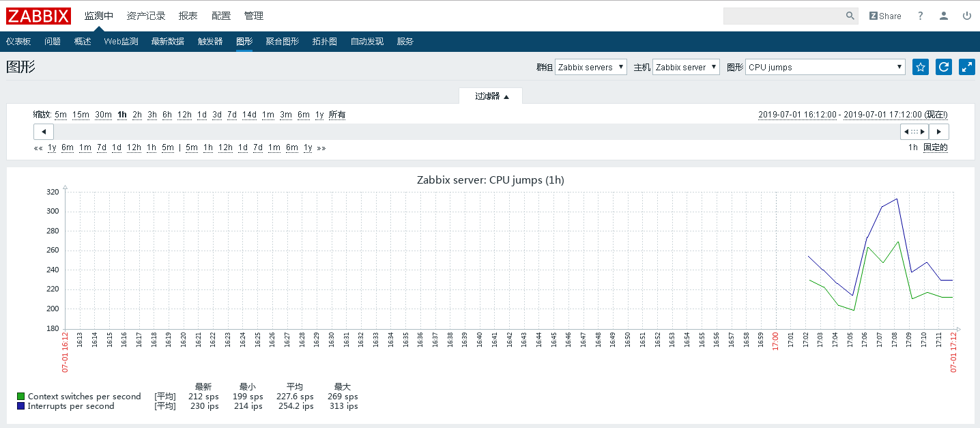Click the blue Interrupts legend swatch
This screenshot has height=428, width=980.
[x=20, y=406]
